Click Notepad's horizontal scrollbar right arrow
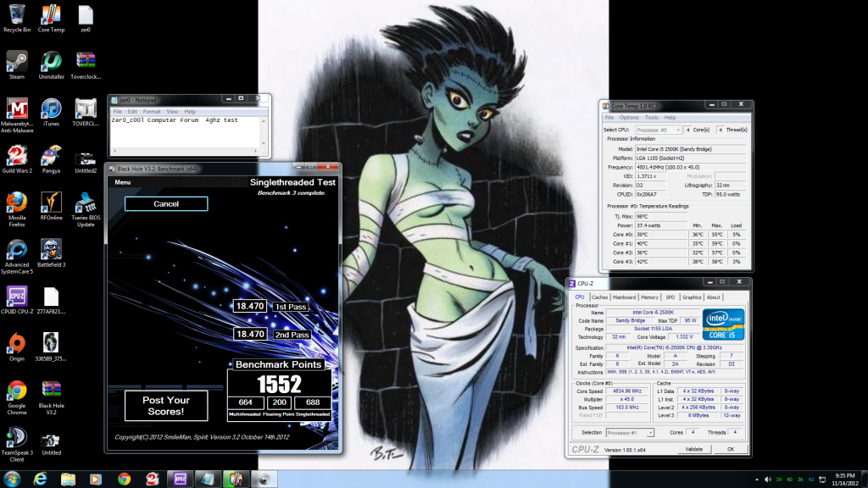Viewport: 868px width, 488px height. 256,151
